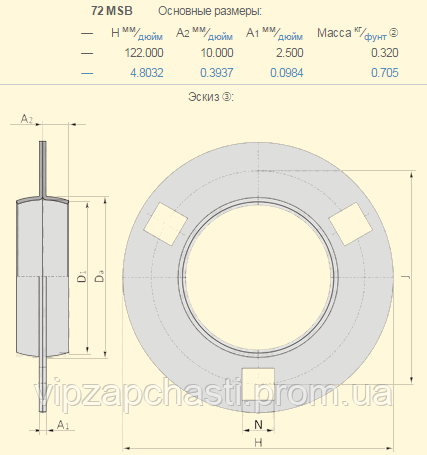Click the 0.320 mass value
427x455 pixels.
click(x=385, y=53)
